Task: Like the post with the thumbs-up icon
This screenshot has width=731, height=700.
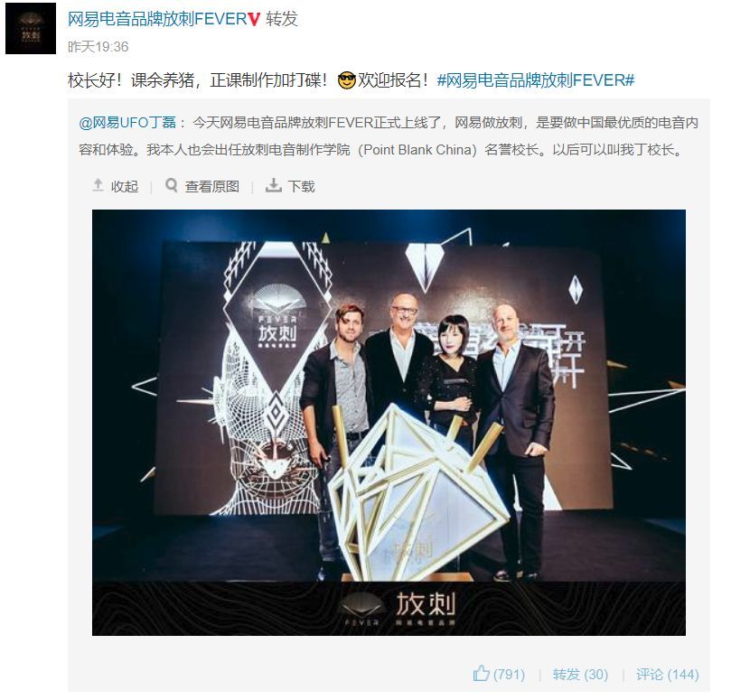Action: (x=481, y=674)
